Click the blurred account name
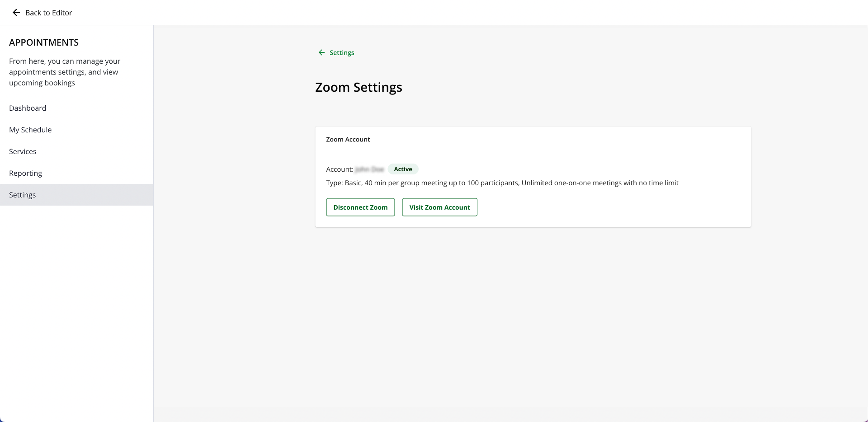Image resolution: width=868 pixels, height=422 pixels. pyautogui.click(x=369, y=169)
